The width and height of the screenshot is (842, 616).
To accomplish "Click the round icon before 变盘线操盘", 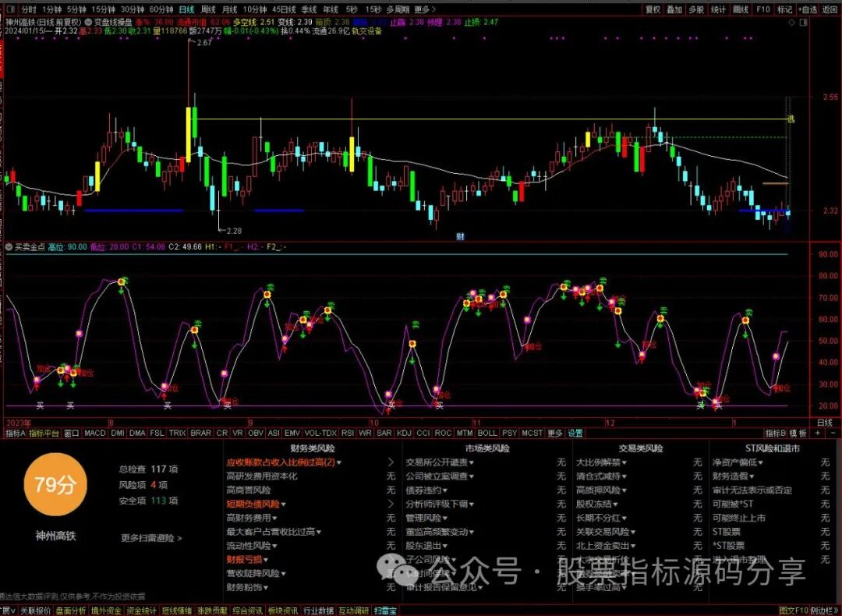I will coord(89,23).
